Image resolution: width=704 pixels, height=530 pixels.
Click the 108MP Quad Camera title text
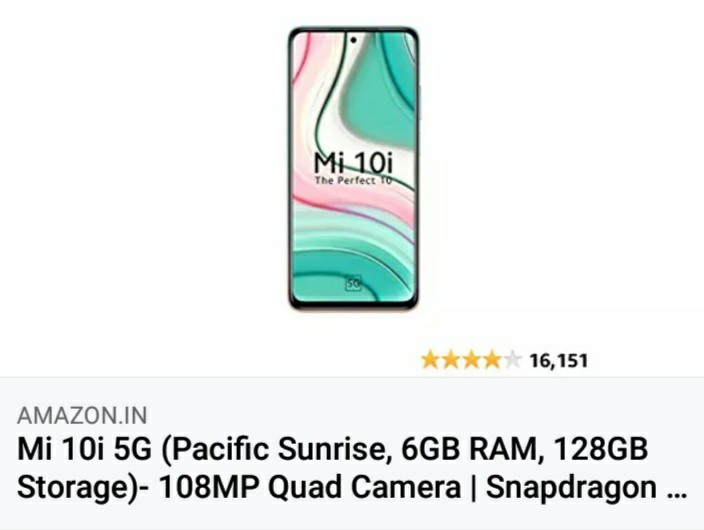pos(310,487)
